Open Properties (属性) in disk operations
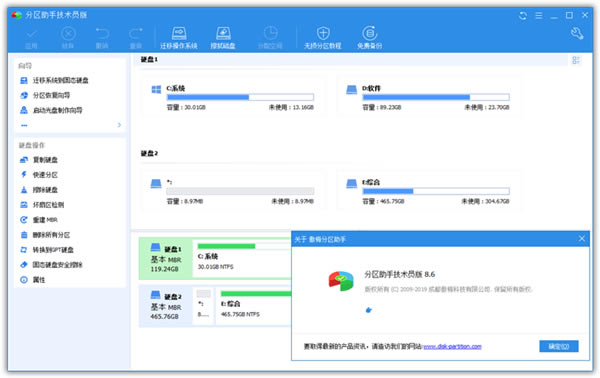Viewport: 600px width, 378px height. point(33,280)
